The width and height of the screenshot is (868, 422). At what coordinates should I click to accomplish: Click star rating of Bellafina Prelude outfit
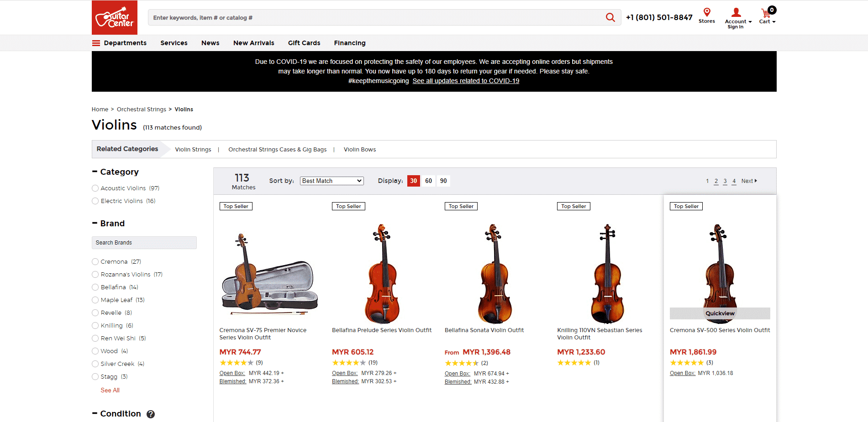(349, 363)
